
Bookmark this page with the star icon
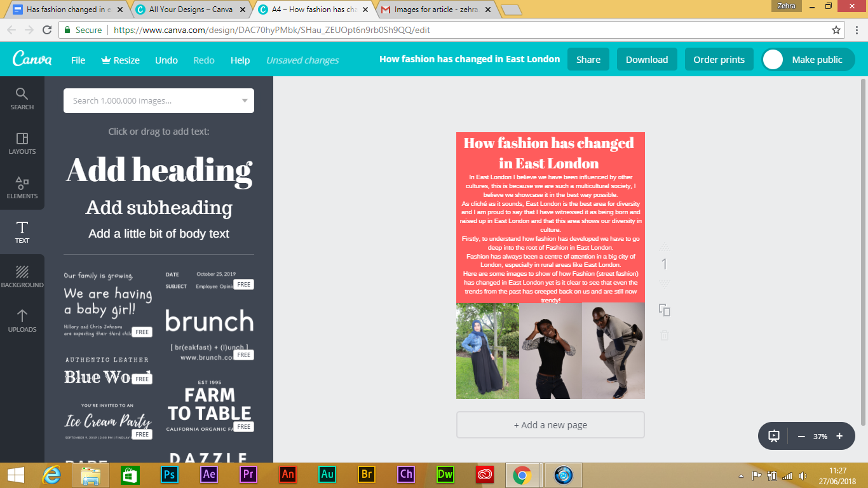coord(836,30)
